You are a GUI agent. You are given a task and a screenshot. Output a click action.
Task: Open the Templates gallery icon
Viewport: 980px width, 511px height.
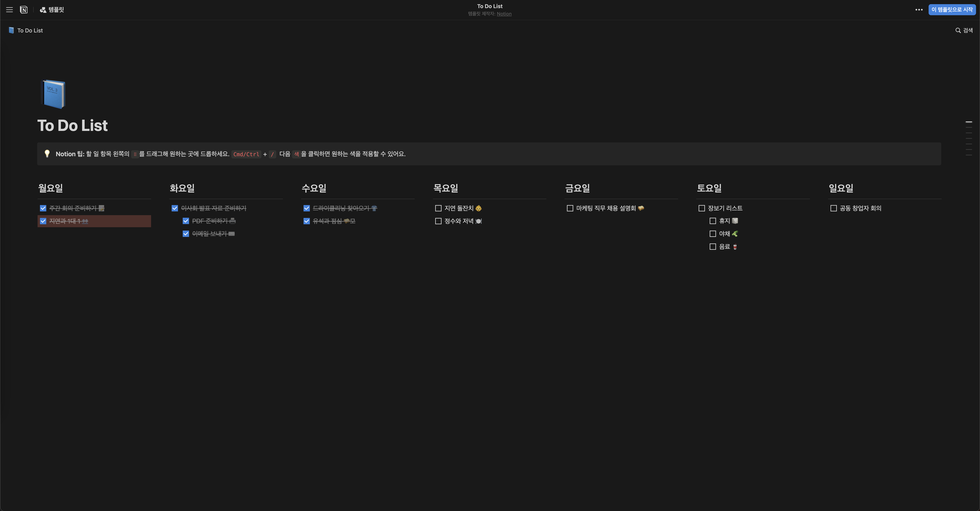43,10
